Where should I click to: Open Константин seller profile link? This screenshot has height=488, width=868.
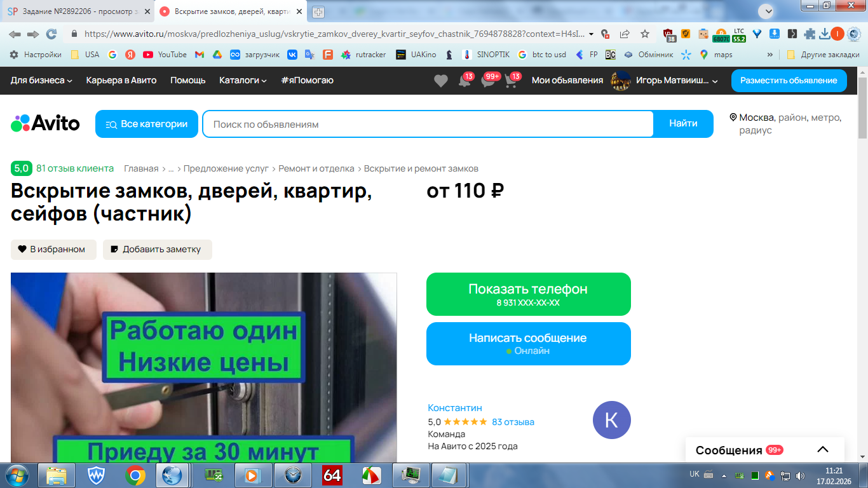point(455,408)
